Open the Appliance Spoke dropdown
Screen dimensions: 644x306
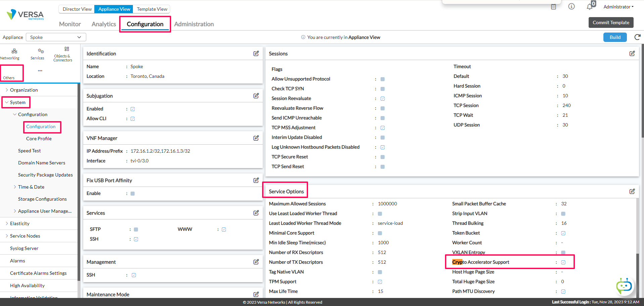56,37
